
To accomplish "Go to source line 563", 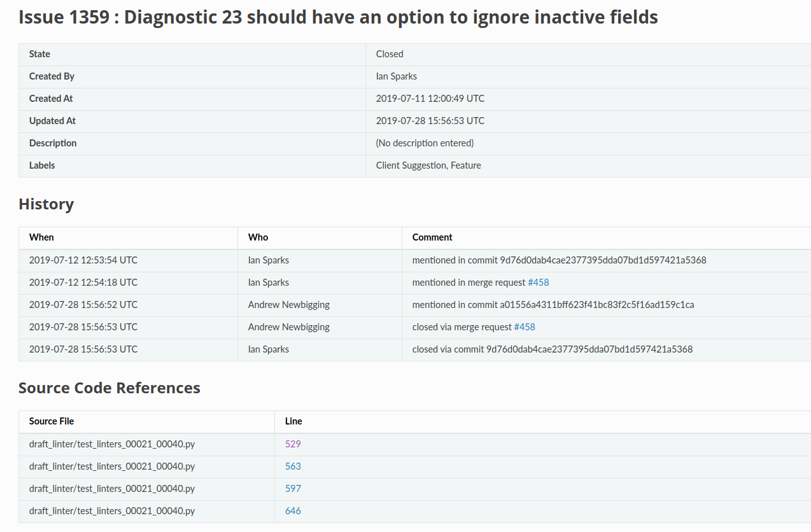I will point(293,466).
